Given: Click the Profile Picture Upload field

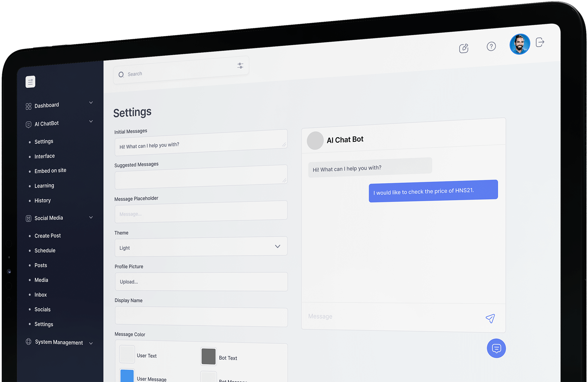Looking at the screenshot, I should pyautogui.click(x=201, y=282).
